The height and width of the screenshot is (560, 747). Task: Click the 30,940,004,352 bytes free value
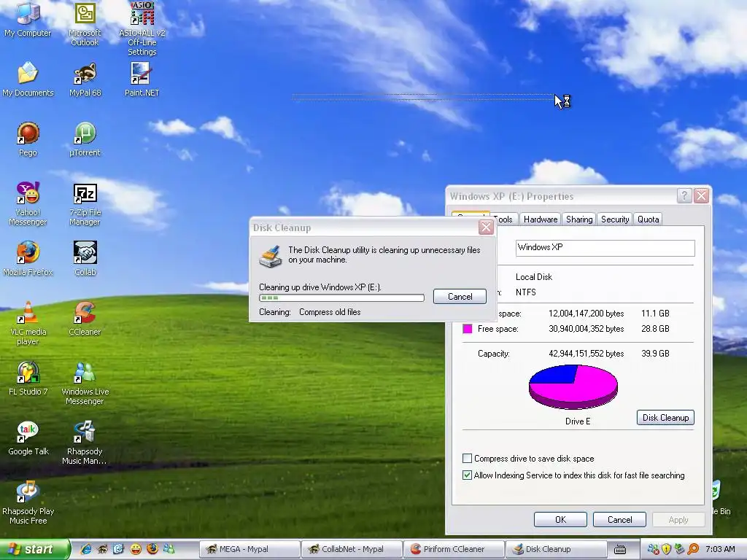click(586, 329)
